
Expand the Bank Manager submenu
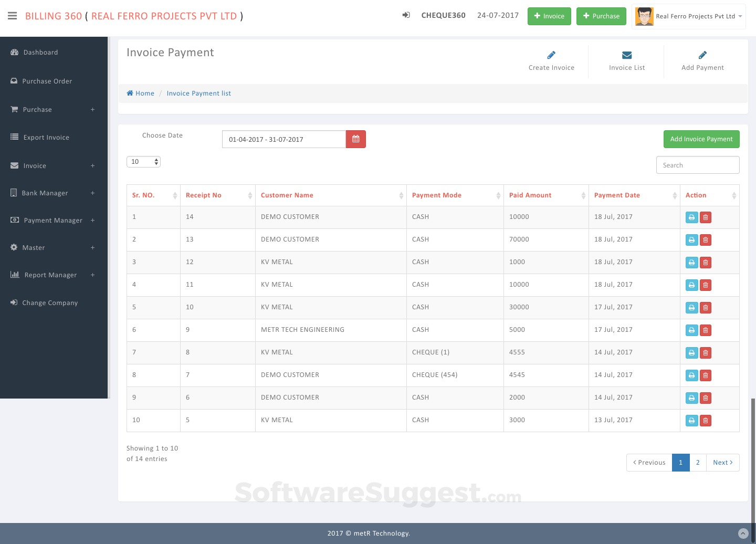pyautogui.click(x=92, y=193)
